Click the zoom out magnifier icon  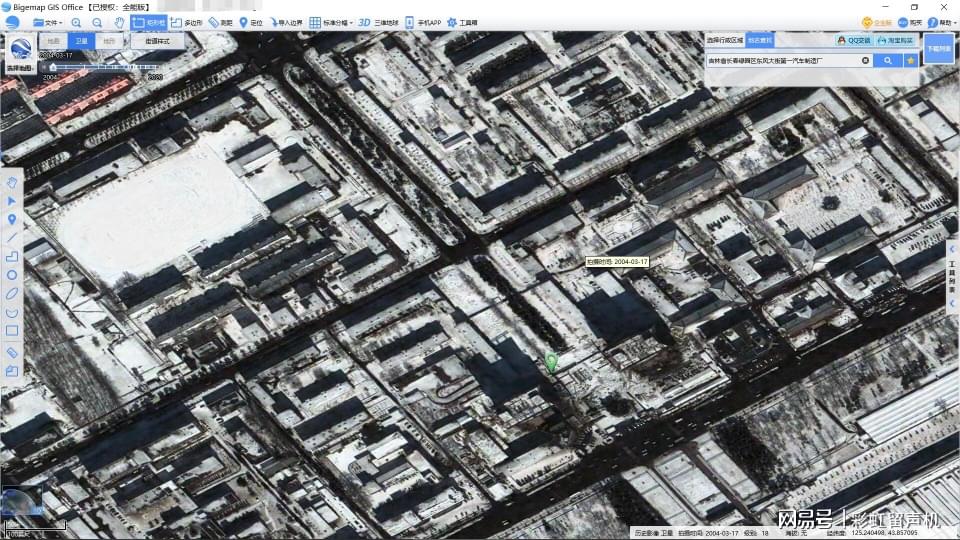point(97,22)
